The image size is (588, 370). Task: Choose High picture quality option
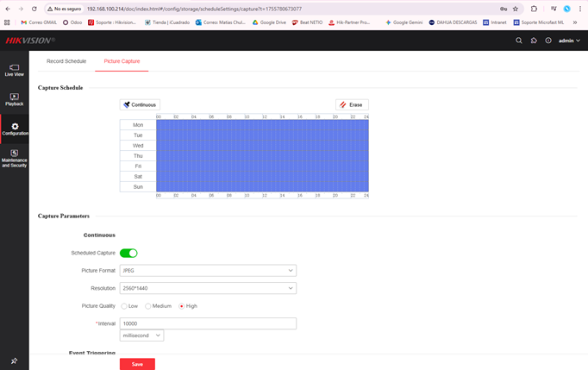(181, 306)
